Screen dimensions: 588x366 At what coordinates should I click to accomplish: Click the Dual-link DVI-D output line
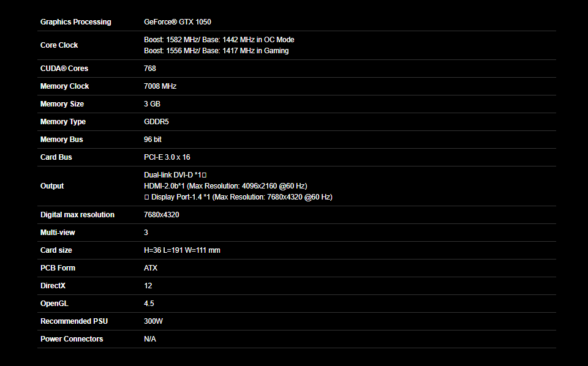click(x=175, y=175)
